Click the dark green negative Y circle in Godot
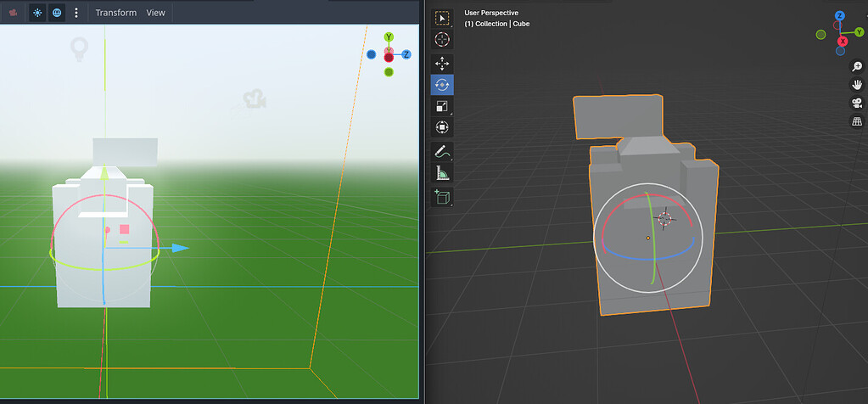868x404 pixels. 389,72
